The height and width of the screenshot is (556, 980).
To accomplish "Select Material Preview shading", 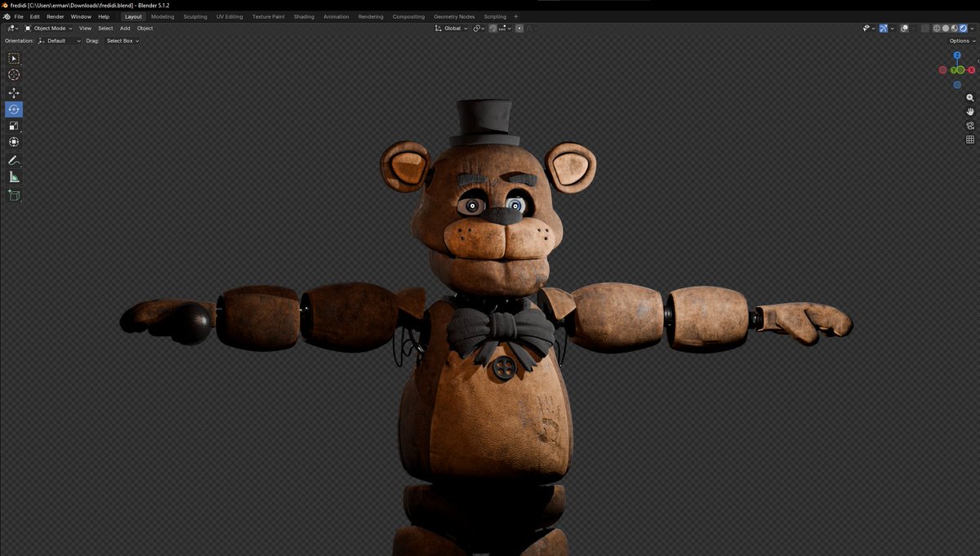I will pos(955,29).
